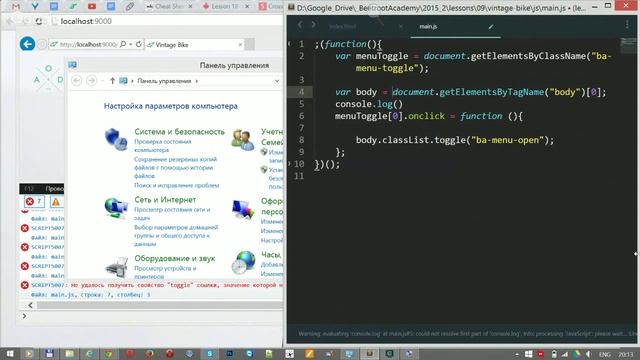Click the Control Panel forward arrow
Viewport: 640px width, 360px height.
pyautogui.click(x=91, y=81)
